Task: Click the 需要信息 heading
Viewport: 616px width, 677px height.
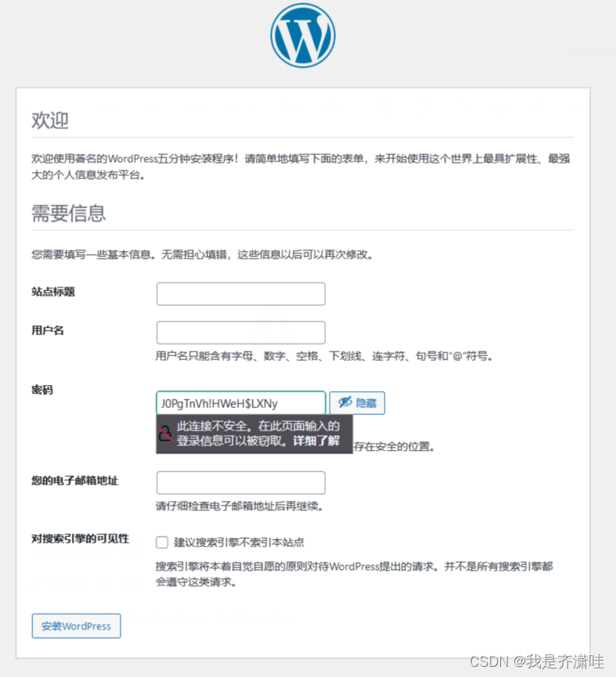Action: pyautogui.click(x=69, y=213)
